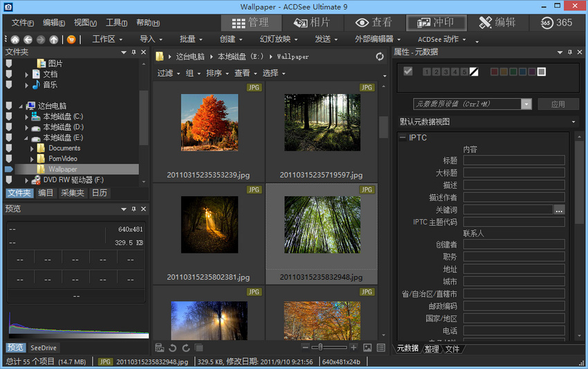Switch to the 日历 tab
This screenshot has width=588, height=369.
coord(100,193)
